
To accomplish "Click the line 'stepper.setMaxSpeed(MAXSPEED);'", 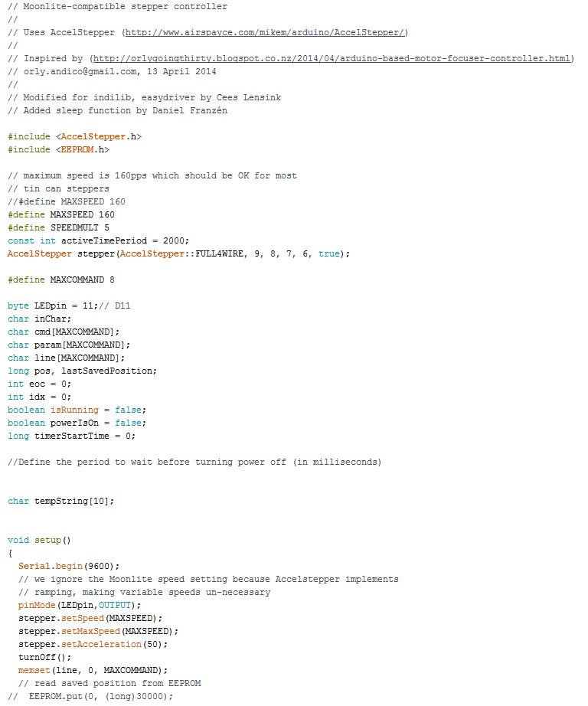I will coord(99,632).
